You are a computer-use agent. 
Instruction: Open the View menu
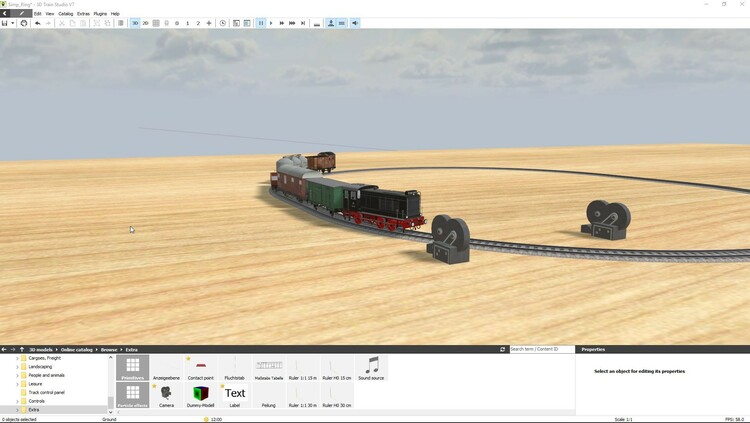click(x=50, y=14)
